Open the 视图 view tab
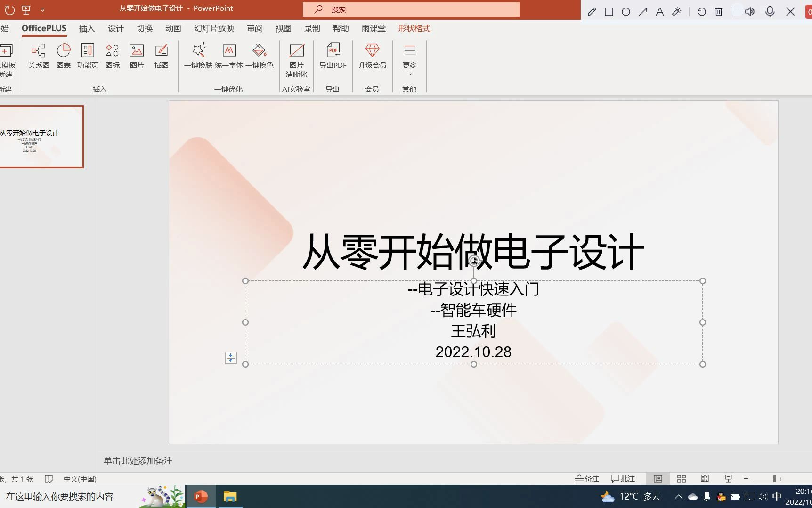The width and height of the screenshot is (812, 508). click(284, 28)
